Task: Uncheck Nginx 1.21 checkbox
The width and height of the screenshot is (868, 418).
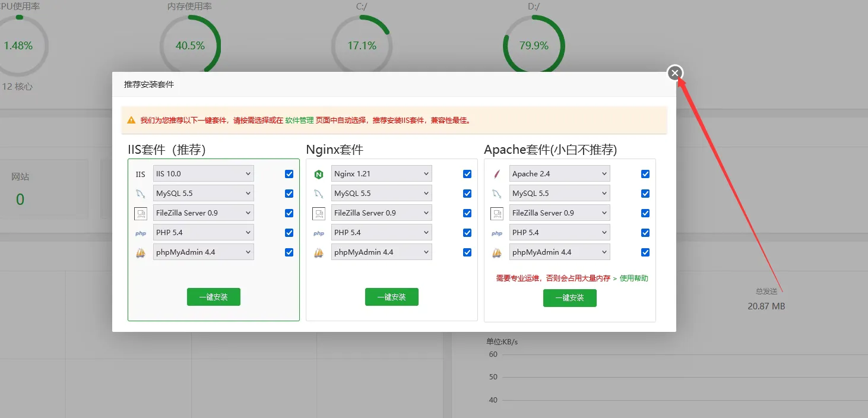Action: coord(467,174)
